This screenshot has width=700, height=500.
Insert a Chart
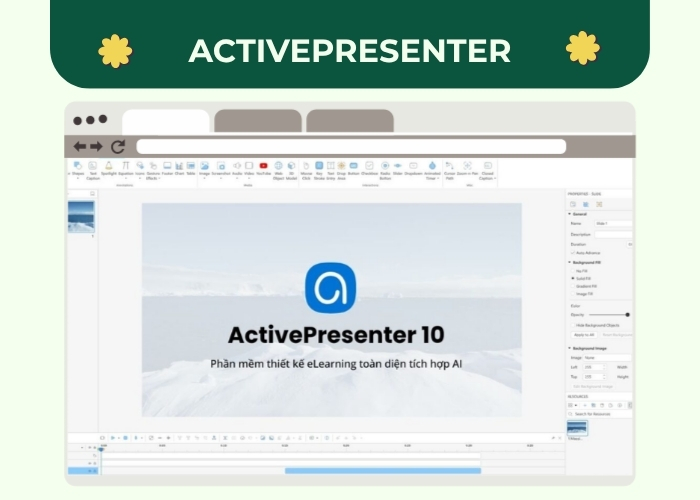[179, 169]
